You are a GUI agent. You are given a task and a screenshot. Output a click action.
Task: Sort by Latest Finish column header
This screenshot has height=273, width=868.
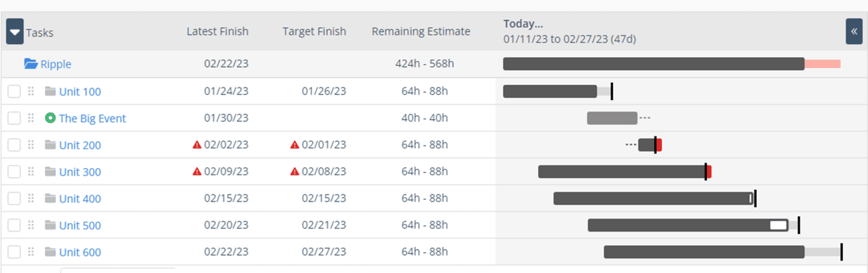pyautogui.click(x=217, y=31)
